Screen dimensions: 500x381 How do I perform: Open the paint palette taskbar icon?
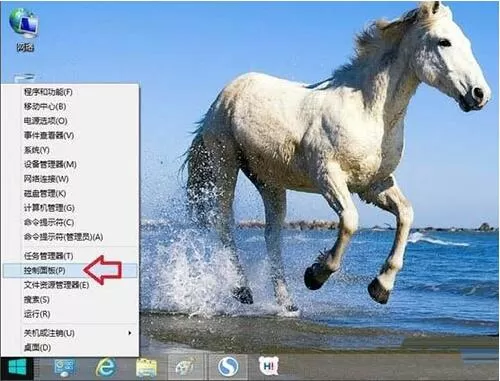click(x=185, y=368)
